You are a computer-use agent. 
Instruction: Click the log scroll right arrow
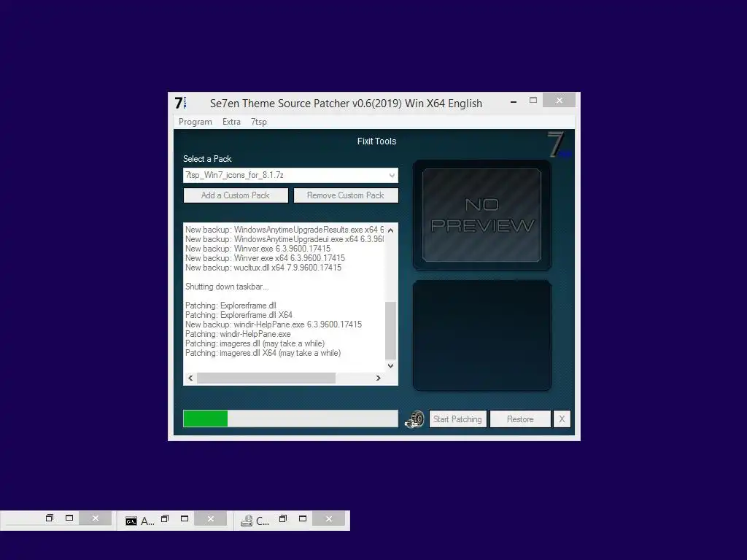tap(379, 378)
